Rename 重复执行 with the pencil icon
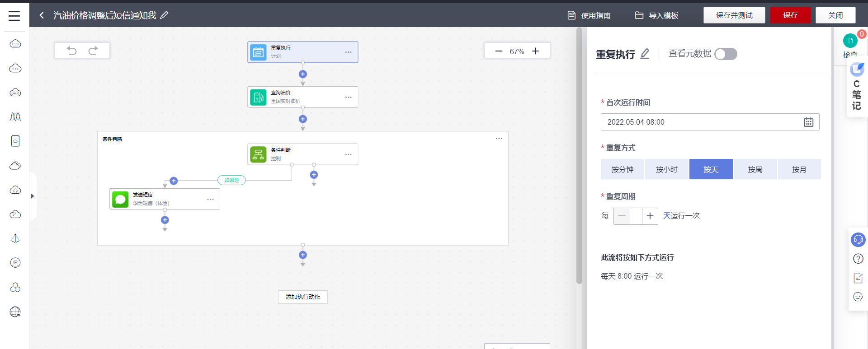Viewport: 868px width, 349px height. tap(645, 54)
